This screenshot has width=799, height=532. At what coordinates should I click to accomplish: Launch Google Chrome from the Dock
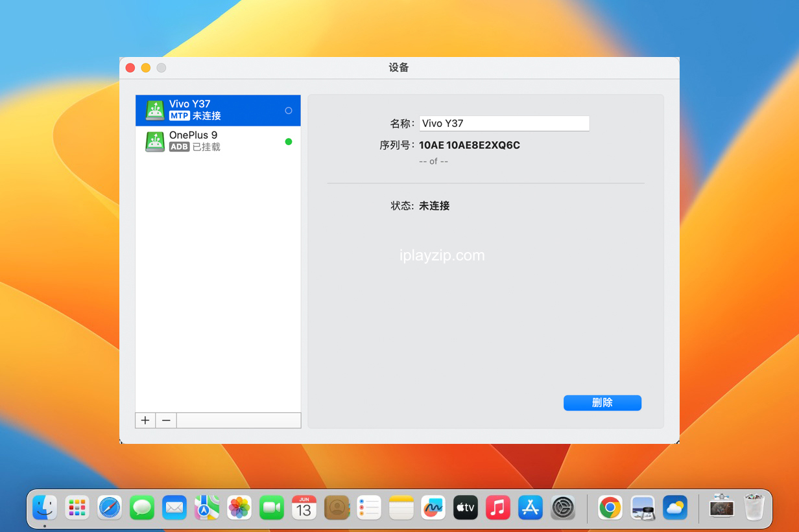click(x=610, y=507)
